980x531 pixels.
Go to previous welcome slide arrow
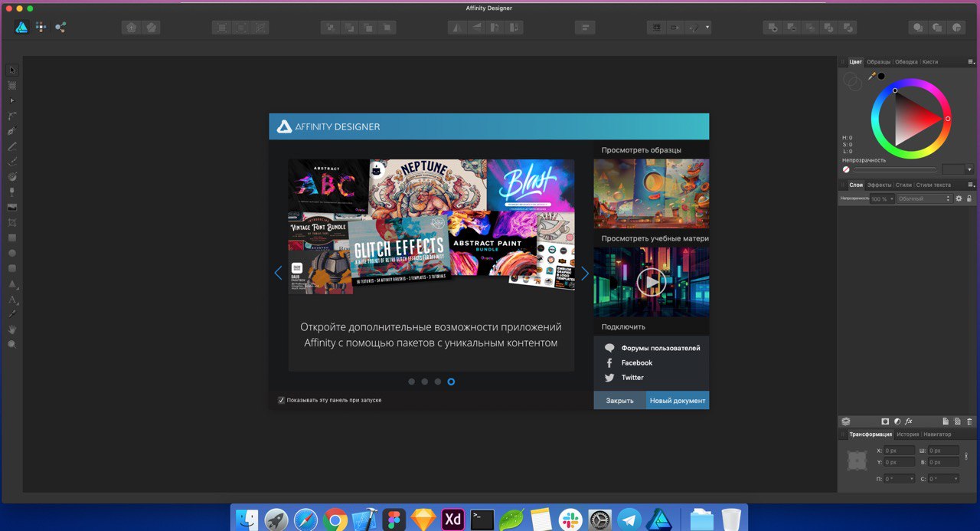point(278,273)
